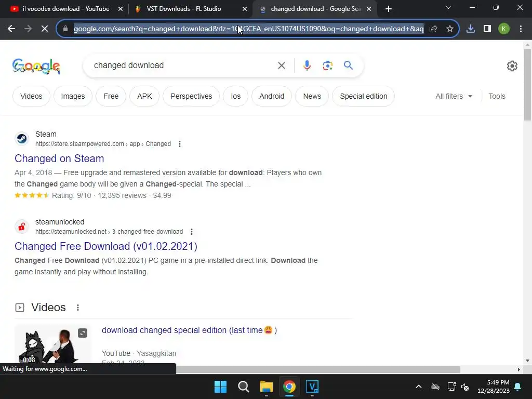Filter results by News

[312, 96]
